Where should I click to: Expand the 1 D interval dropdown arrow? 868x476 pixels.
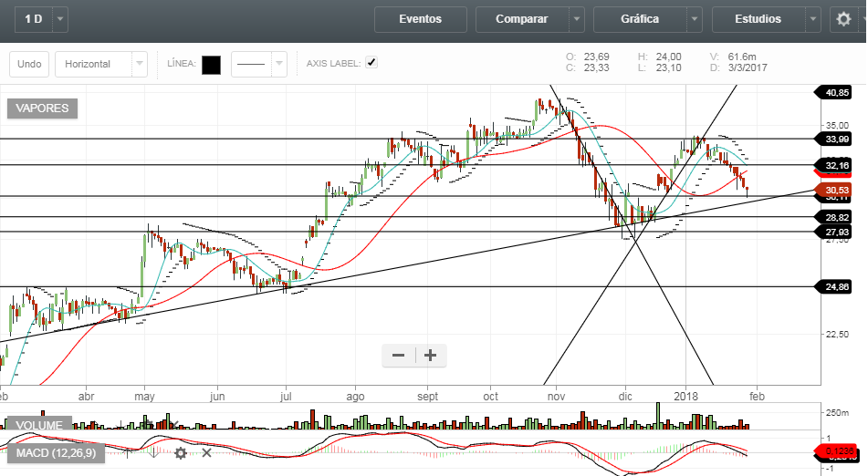[x=60, y=19]
